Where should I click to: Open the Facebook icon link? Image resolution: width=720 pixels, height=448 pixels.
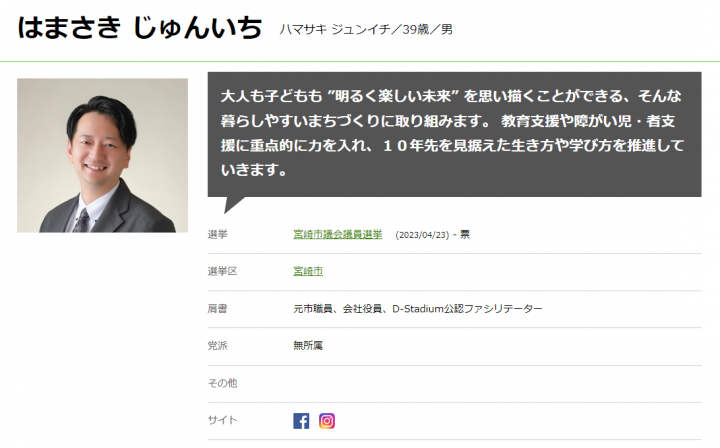pos(301,420)
